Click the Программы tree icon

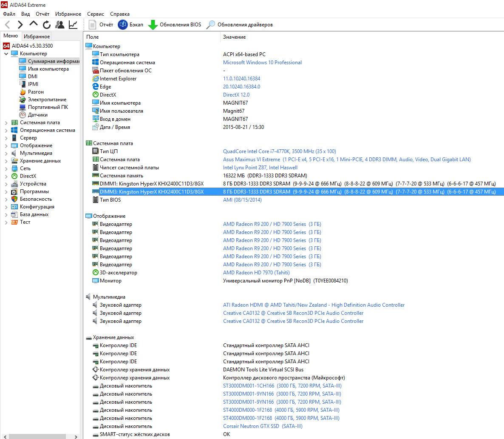coord(14,191)
